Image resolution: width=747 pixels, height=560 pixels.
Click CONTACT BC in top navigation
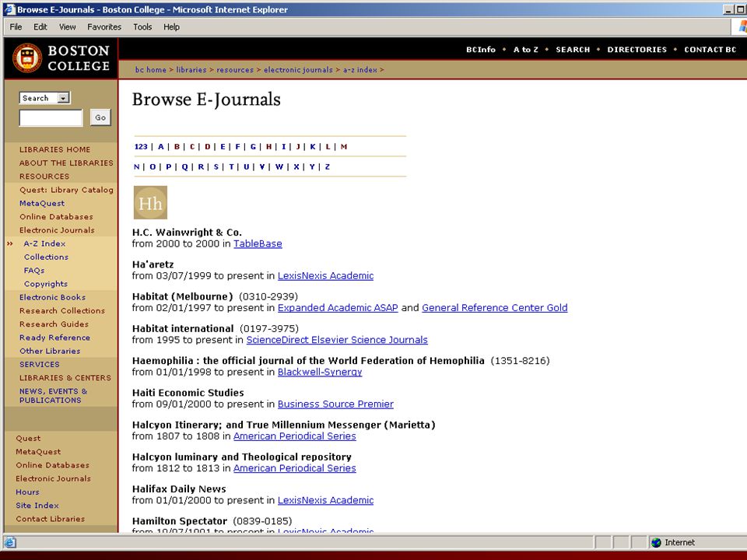(x=710, y=50)
